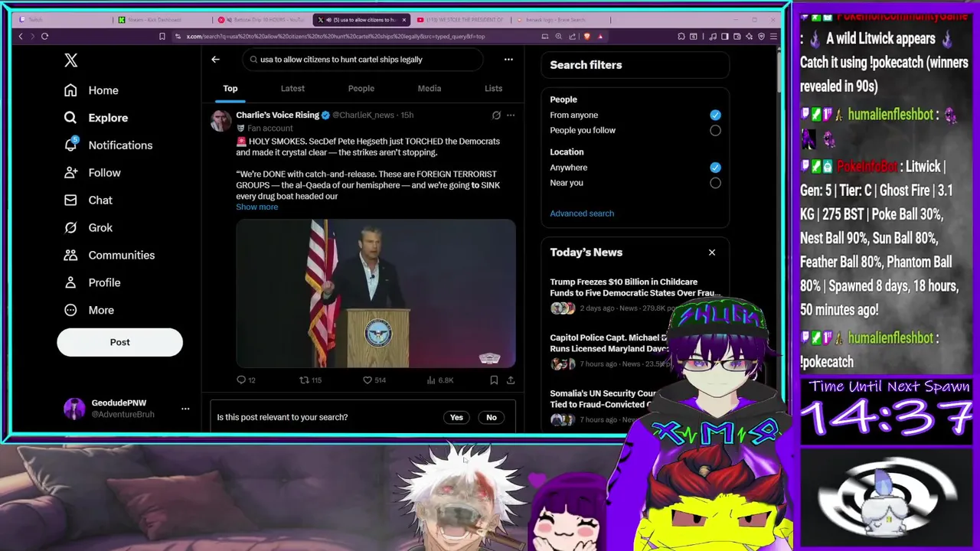The image size is (980, 551).
Task: Focus the X search input field
Action: click(364, 59)
